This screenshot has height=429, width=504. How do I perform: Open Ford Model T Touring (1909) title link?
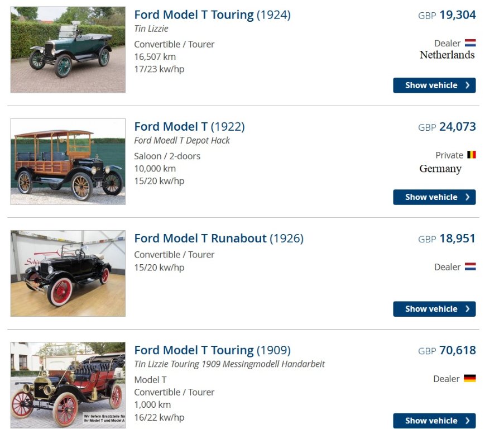[212, 350]
